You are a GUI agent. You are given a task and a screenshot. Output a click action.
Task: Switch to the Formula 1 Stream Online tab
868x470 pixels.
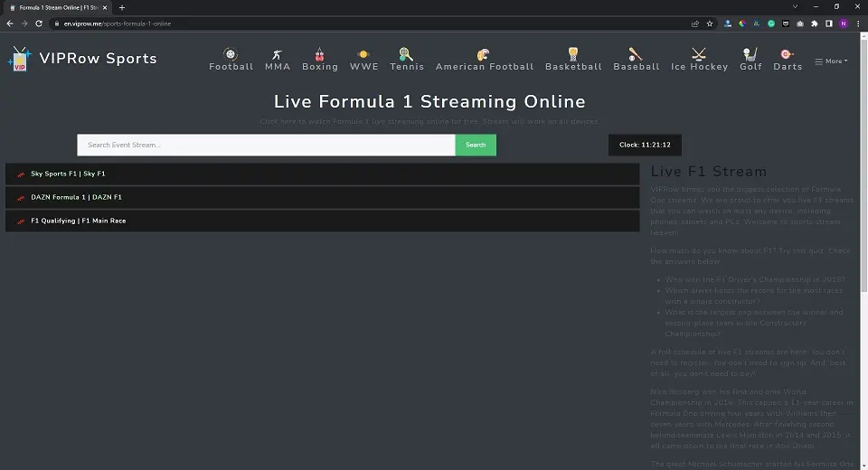(58, 8)
